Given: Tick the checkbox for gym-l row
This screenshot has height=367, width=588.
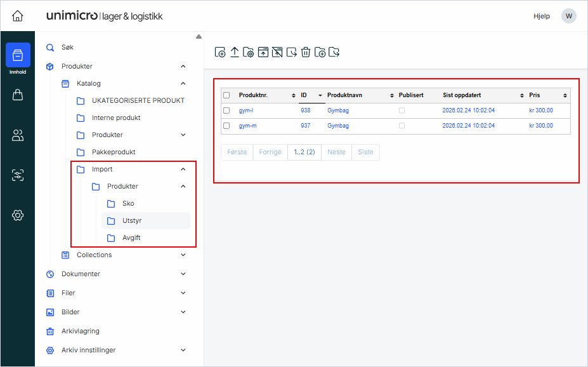Looking at the screenshot, I should 226,110.
